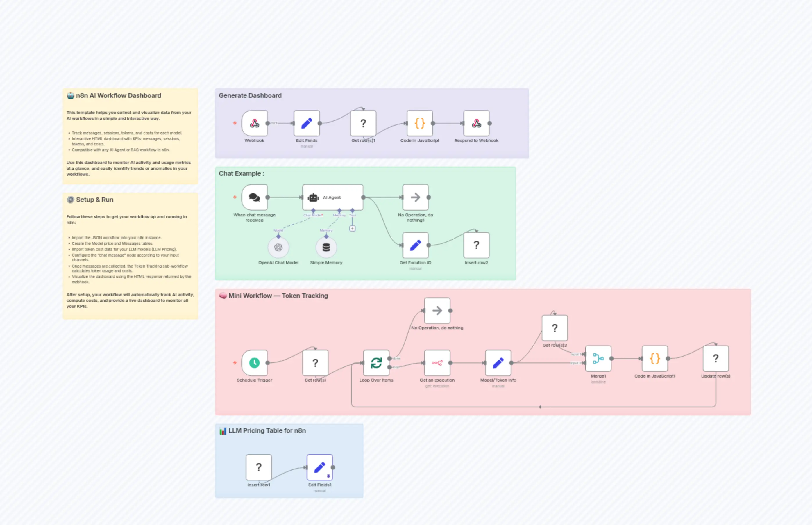Select the When chat message received node

254,197
